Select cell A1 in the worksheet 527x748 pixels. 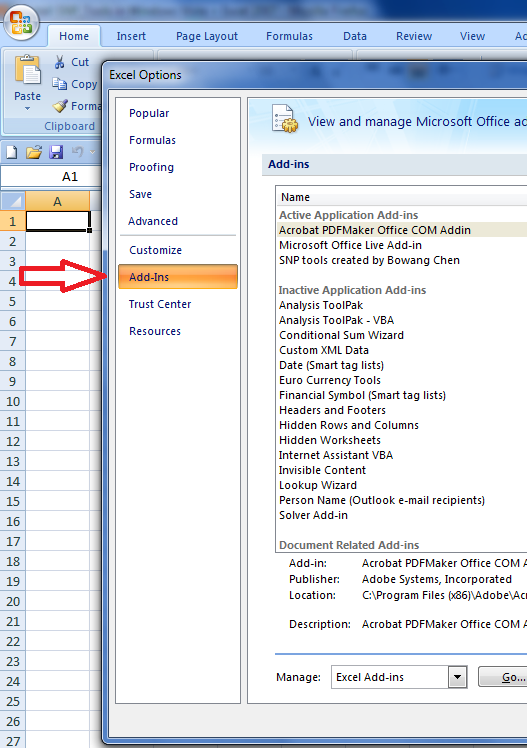point(58,221)
